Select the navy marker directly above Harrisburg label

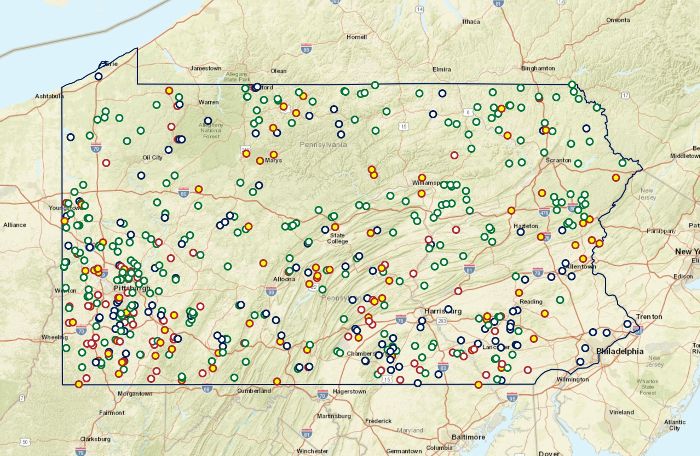point(448,309)
